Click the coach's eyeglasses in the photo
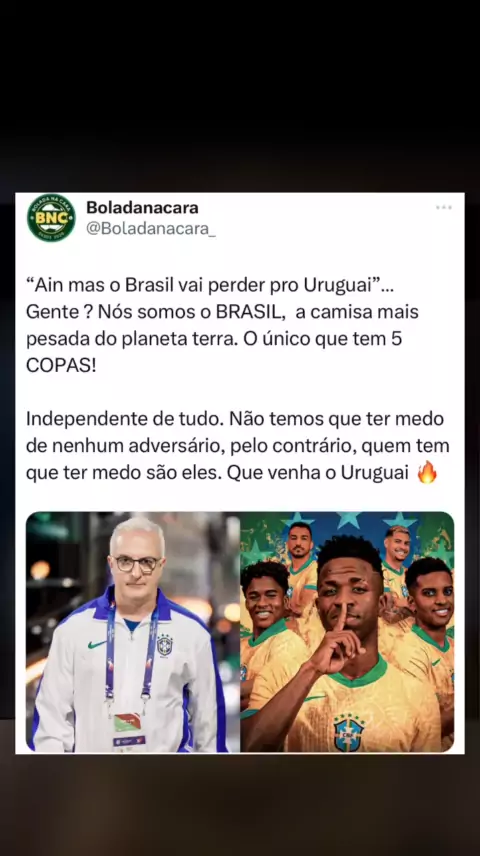The width and height of the screenshot is (480, 856). (x=137, y=564)
